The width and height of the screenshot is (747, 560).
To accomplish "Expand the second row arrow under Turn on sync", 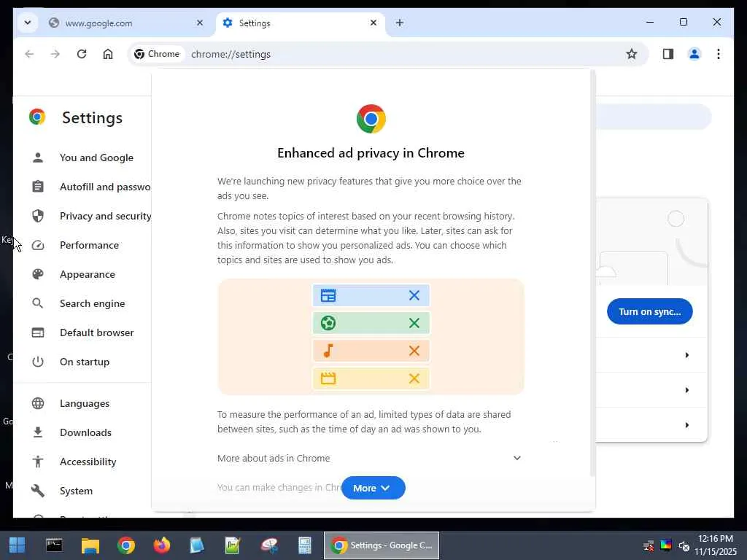I will (686, 390).
